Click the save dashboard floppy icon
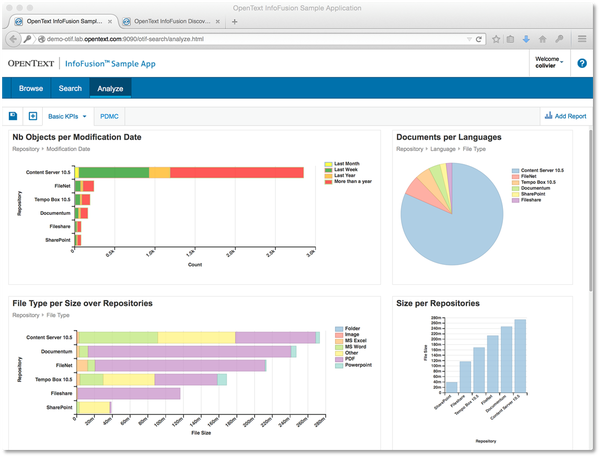Viewport: 600px width, 457px height. (x=13, y=116)
